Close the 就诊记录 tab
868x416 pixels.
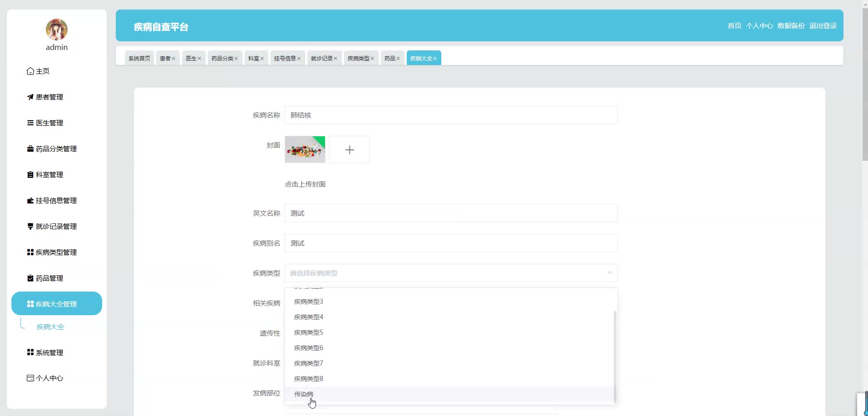335,59
